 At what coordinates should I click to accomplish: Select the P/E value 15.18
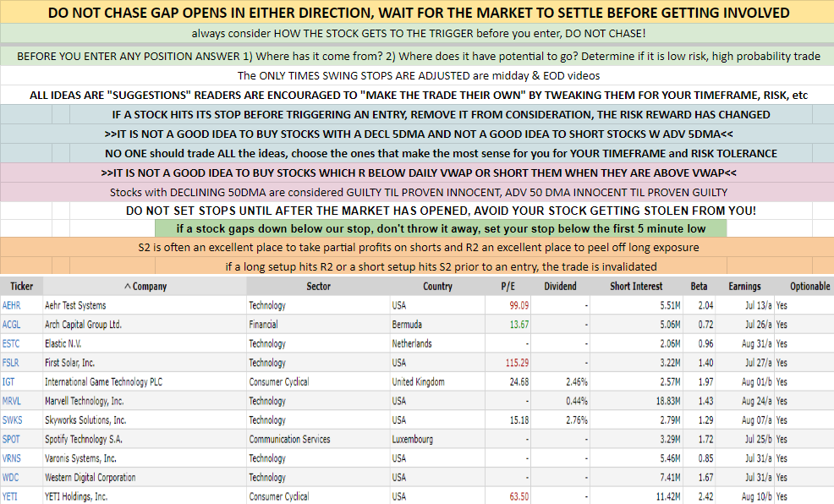click(519, 420)
